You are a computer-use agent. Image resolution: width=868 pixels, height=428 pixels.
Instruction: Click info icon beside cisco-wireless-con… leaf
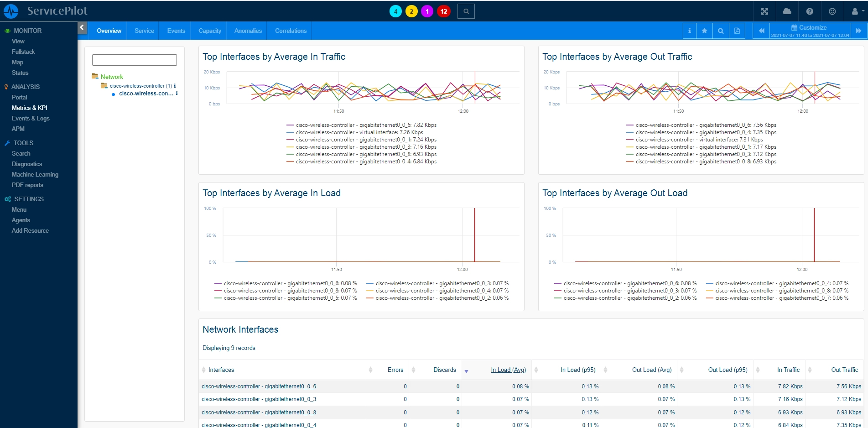tap(177, 93)
